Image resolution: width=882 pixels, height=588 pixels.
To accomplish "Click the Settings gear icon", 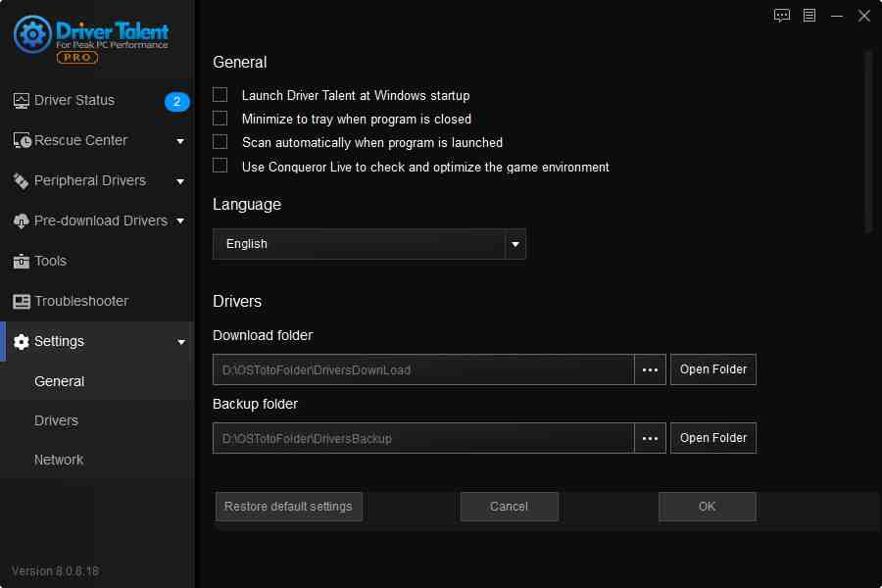I will pos(22,342).
